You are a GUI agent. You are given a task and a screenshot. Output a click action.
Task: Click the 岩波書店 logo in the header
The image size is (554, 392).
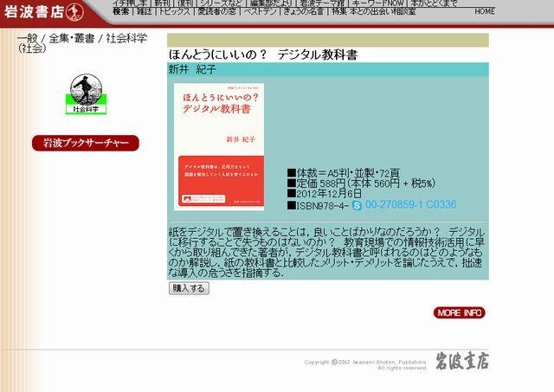click(44, 11)
